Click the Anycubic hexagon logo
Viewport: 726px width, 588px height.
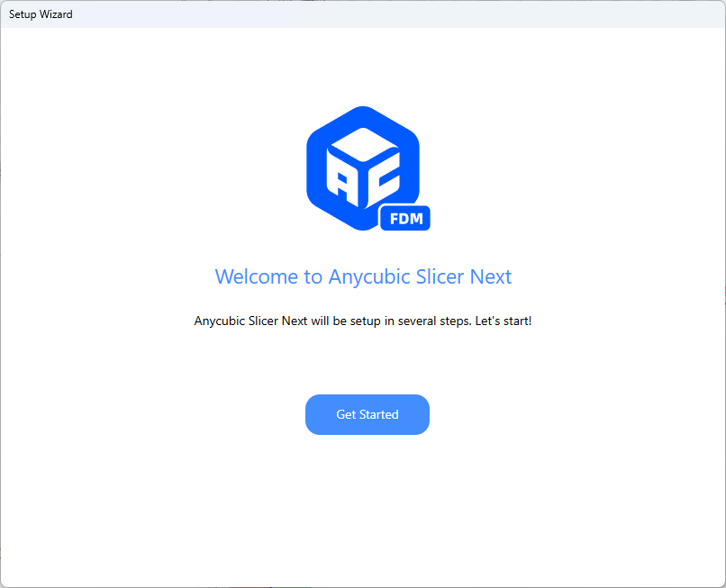363,167
